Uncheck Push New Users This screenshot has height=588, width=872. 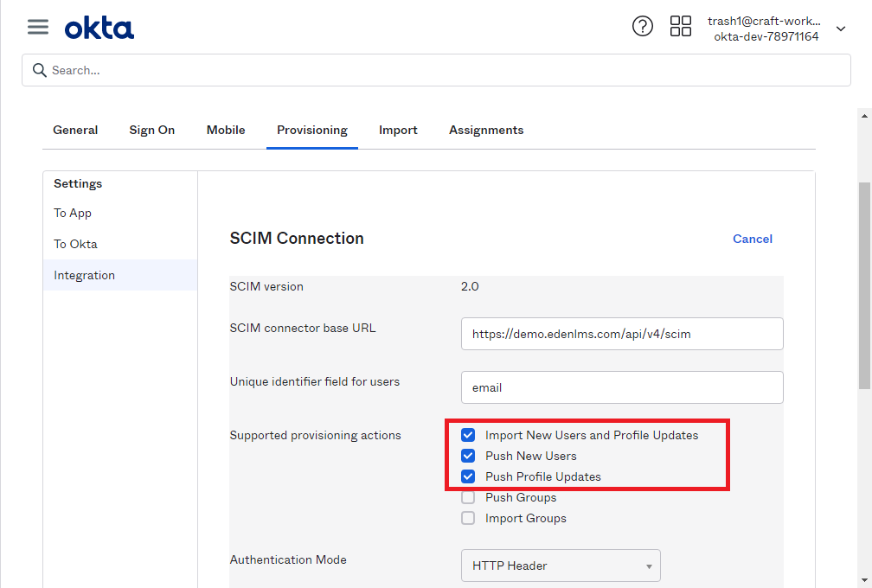coord(468,456)
